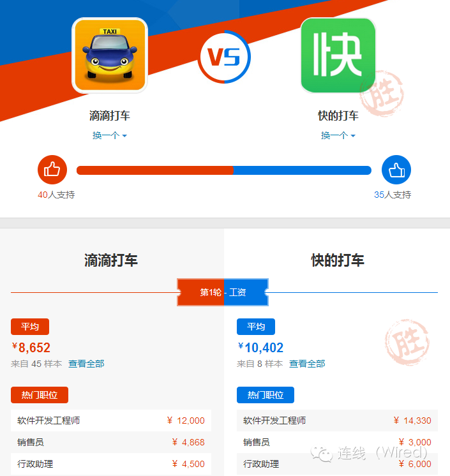
Task: Click the WeChat watermark icon
Action: tap(322, 454)
